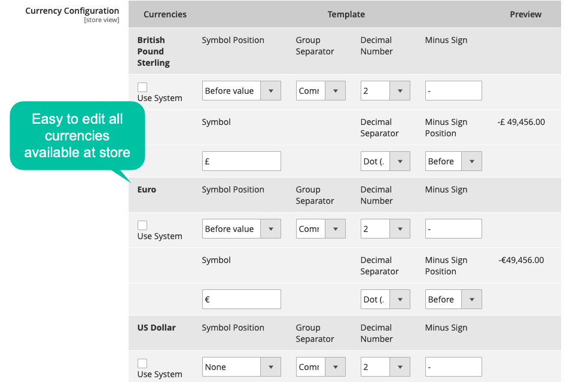Screen dimensions: 588x382
Task: Open British Pound Decimal Separator dropdown
Action: (x=385, y=161)
